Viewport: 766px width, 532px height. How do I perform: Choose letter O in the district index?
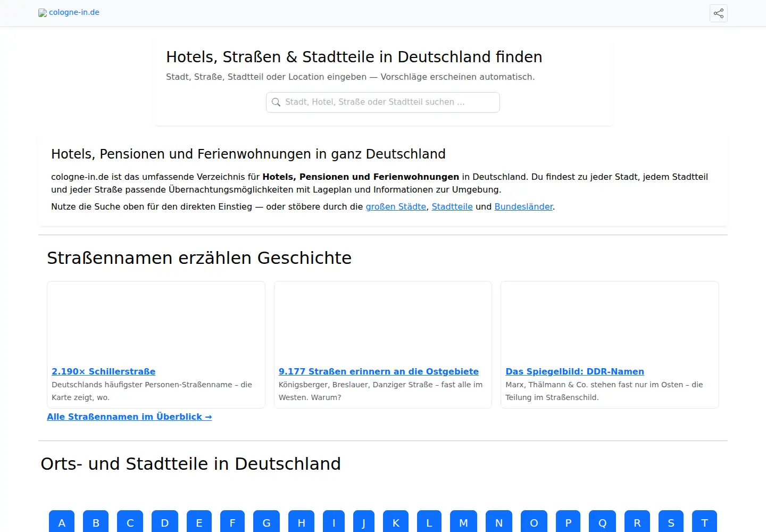tap(534, 522)
